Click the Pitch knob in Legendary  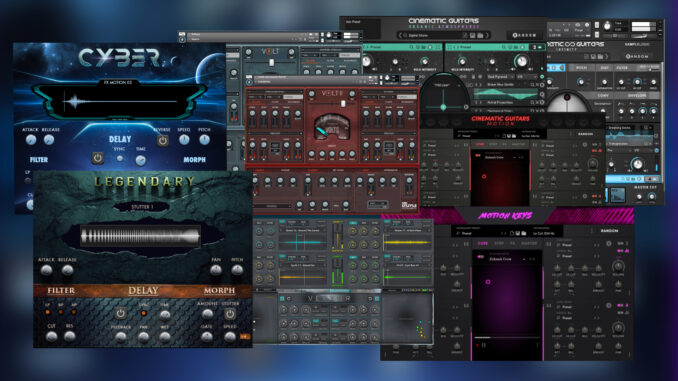pos(237,270)
